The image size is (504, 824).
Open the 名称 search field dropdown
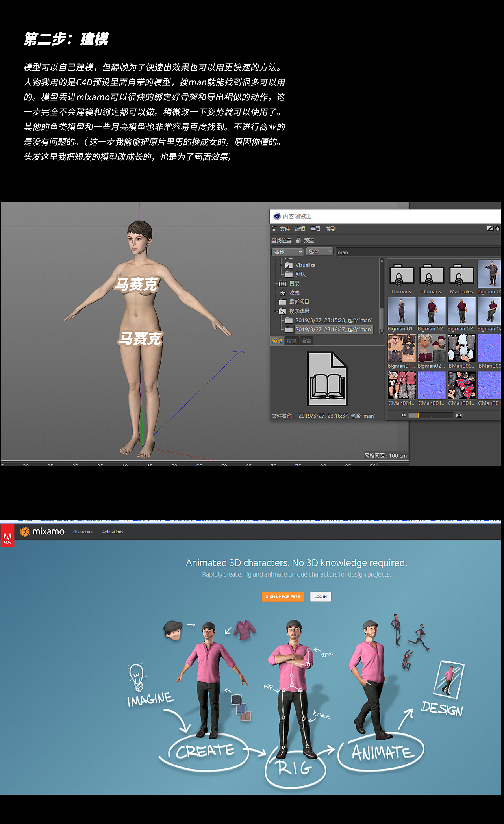[x=287, y=252]
